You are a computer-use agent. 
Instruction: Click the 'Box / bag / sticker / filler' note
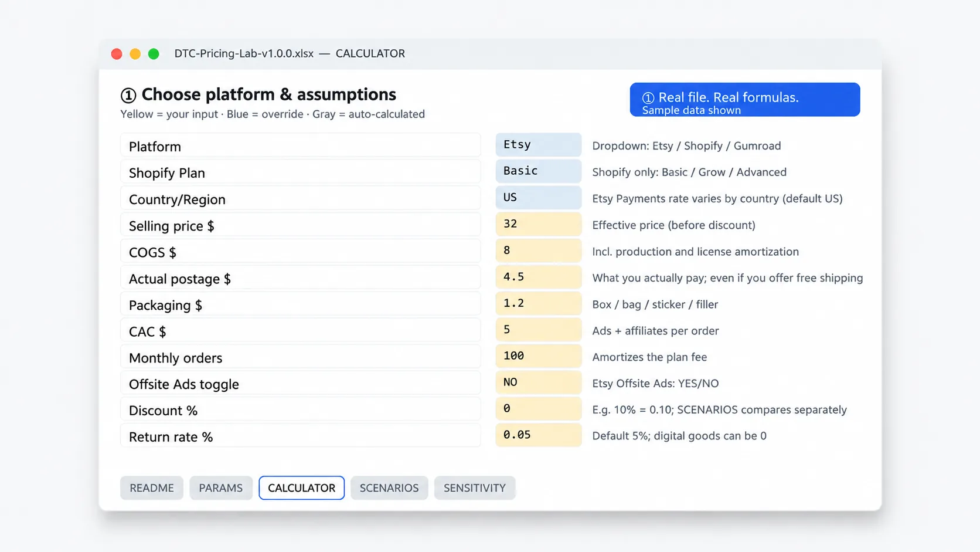(655, 304)
